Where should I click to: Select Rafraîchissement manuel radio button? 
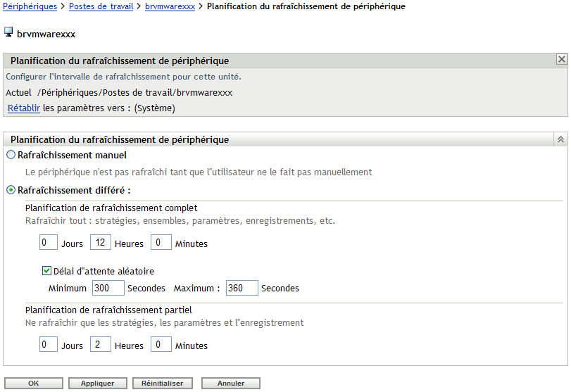[11, 155]
